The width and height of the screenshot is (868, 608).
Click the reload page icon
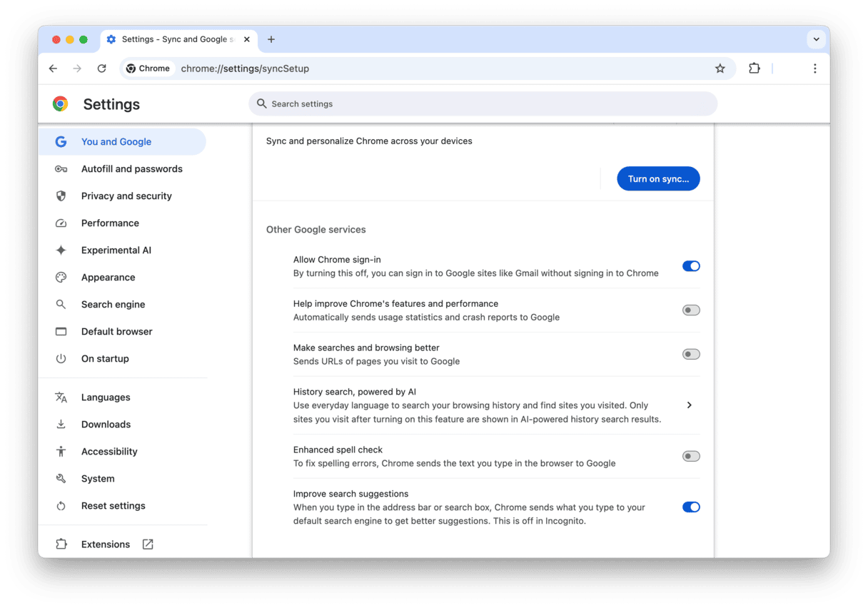pos(101,69)
